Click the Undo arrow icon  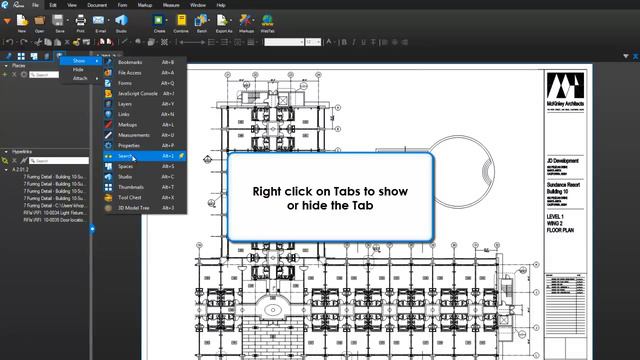9,42
